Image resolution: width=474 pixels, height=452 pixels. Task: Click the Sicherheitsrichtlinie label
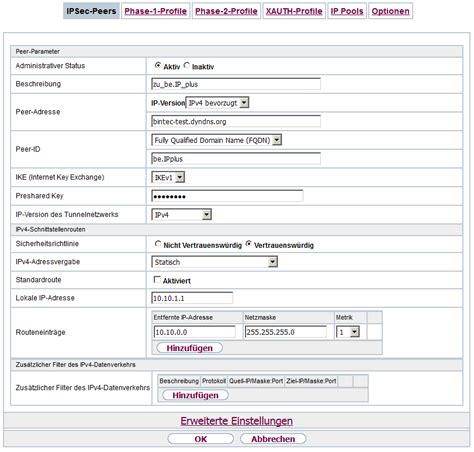(x=47, y=244)
